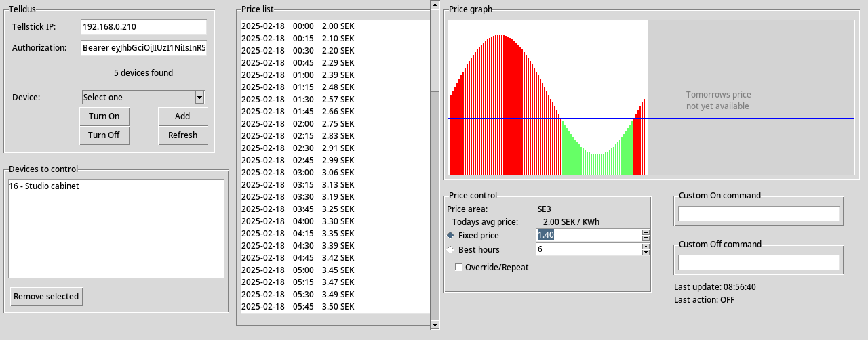This screenshot has width=868, height=340.
Task: Click the price list scrollbar down arrow
Action: 435,324
